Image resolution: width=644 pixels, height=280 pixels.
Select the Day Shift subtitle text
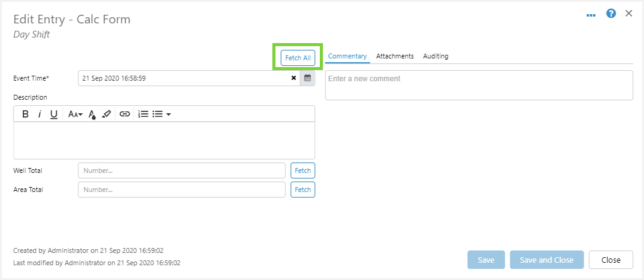pos(31,34)
